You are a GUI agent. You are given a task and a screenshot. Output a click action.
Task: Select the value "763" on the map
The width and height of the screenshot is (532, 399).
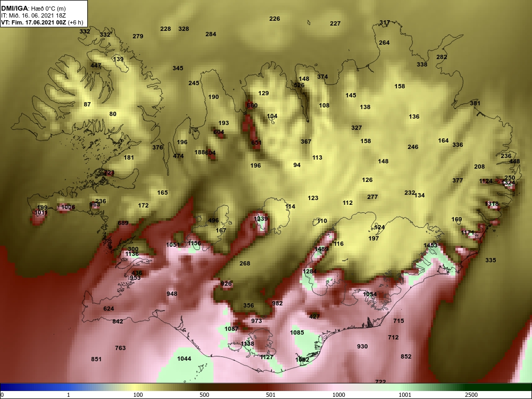pyautogui.click(x=120, y=348)
